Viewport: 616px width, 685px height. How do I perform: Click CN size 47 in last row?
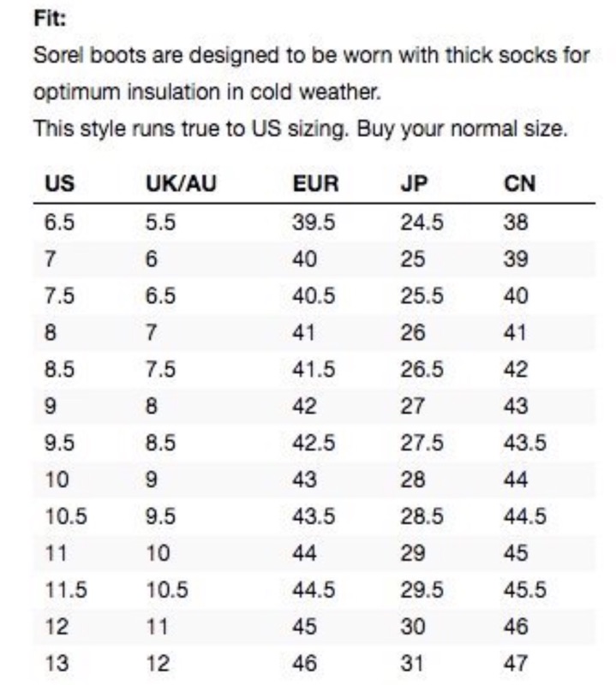click(517, 664)
